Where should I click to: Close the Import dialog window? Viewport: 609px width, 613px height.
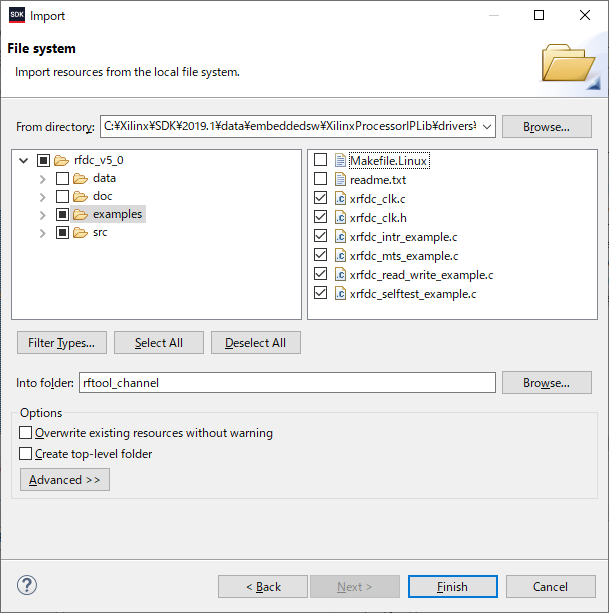point(585,15)
